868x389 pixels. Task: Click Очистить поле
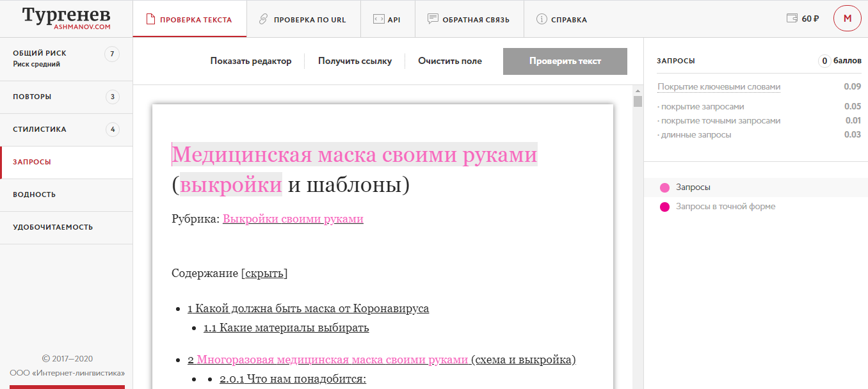pos(450,61)
